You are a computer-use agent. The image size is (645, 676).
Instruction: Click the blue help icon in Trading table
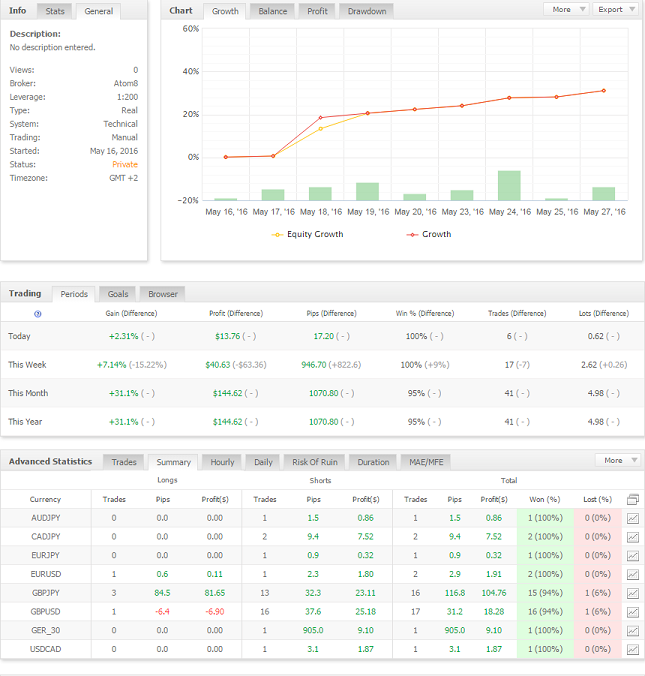point(38,314)
